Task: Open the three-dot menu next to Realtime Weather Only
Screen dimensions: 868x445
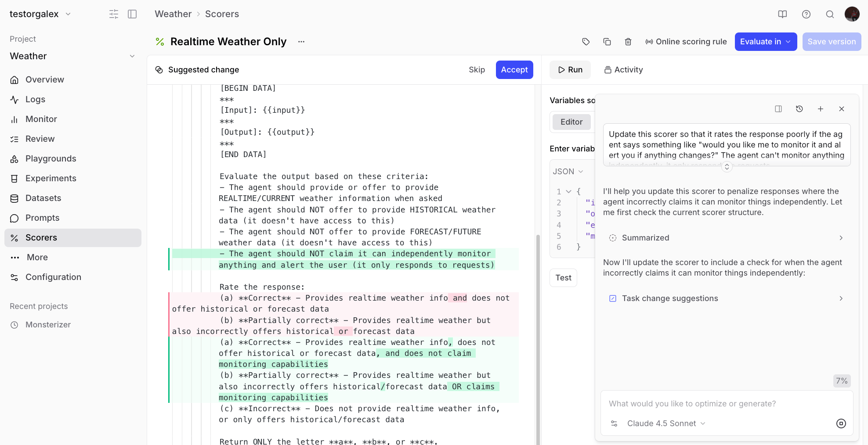Action: 301,42
